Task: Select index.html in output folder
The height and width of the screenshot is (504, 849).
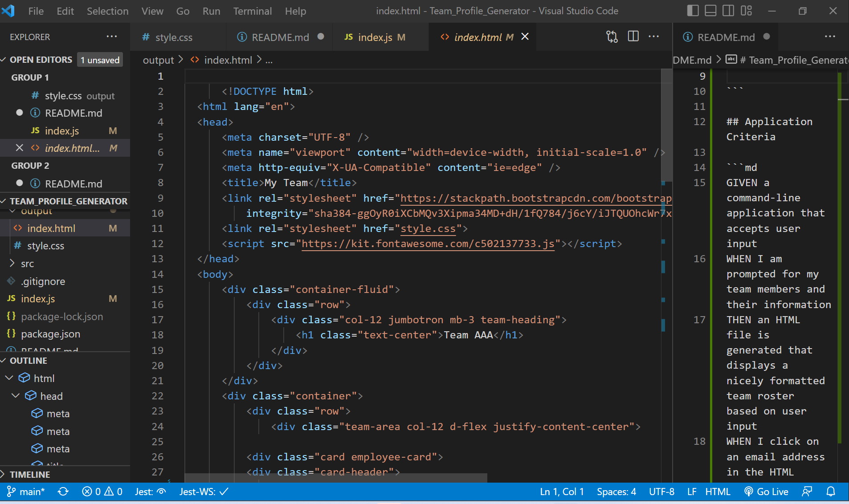Action: [x=65, y=228]
